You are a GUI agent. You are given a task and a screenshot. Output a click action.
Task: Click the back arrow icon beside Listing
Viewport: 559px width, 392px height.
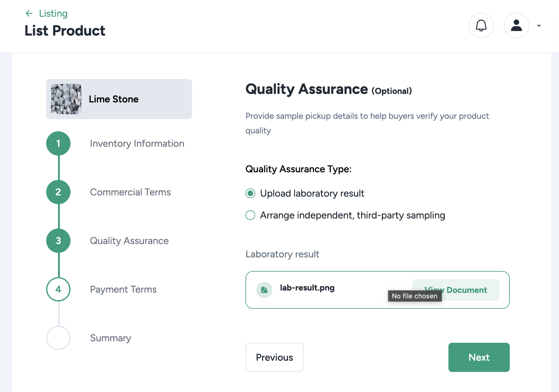coord(29,13)
